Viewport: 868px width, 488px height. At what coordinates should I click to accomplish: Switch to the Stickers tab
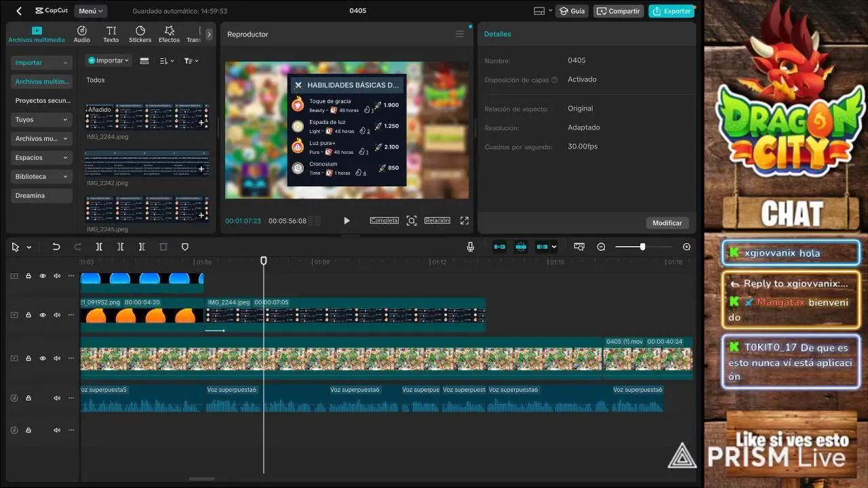tap(140, 35)
